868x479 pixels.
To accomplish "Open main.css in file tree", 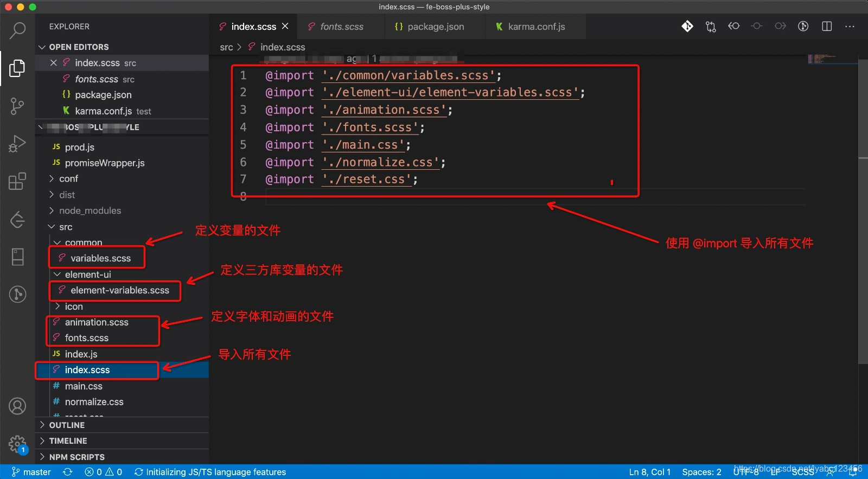I will click(122, 386).
